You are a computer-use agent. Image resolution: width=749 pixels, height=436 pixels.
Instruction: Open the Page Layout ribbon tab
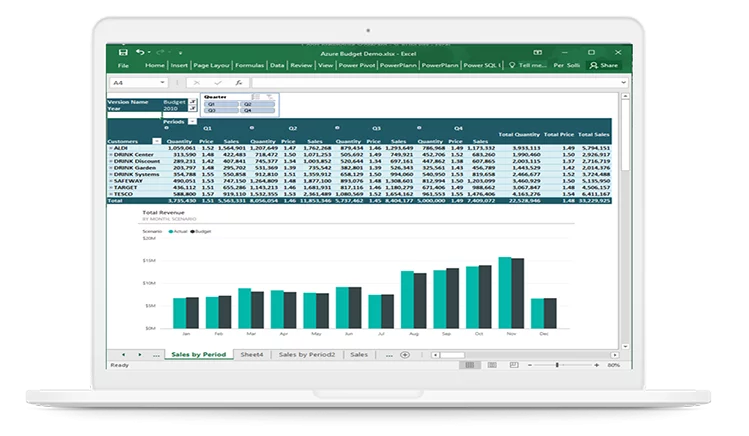(211, 65)
